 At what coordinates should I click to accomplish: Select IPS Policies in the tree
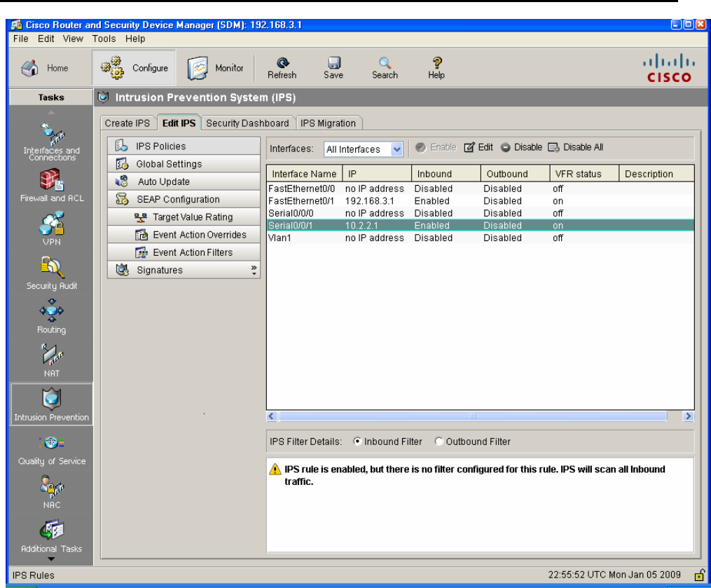tap(184, 146)
